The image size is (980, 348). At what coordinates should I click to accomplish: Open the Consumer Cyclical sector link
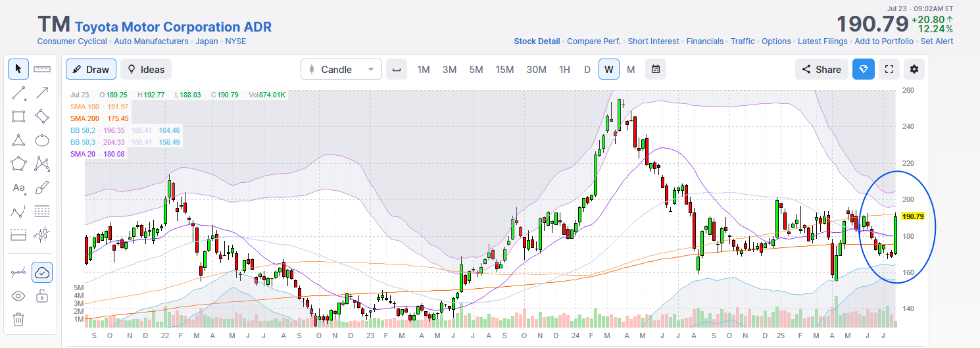click(72, 41)
